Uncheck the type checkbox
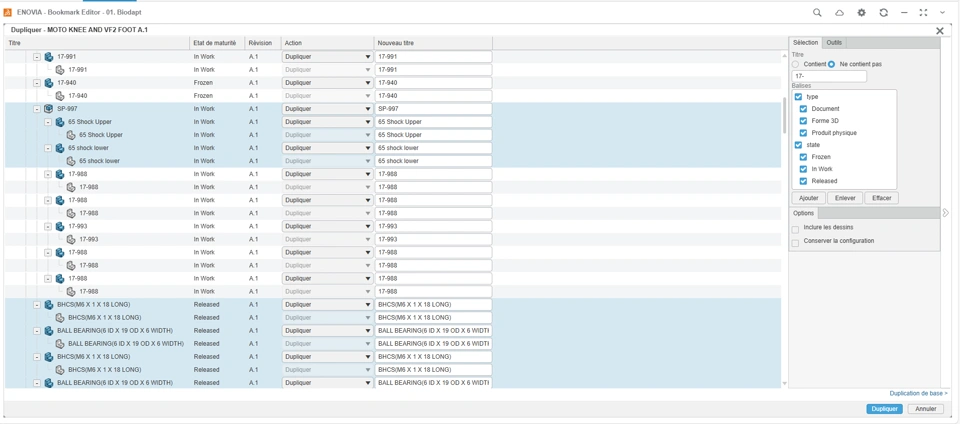Viewport: 960px width, 424px height. click(x=798, y=97)
